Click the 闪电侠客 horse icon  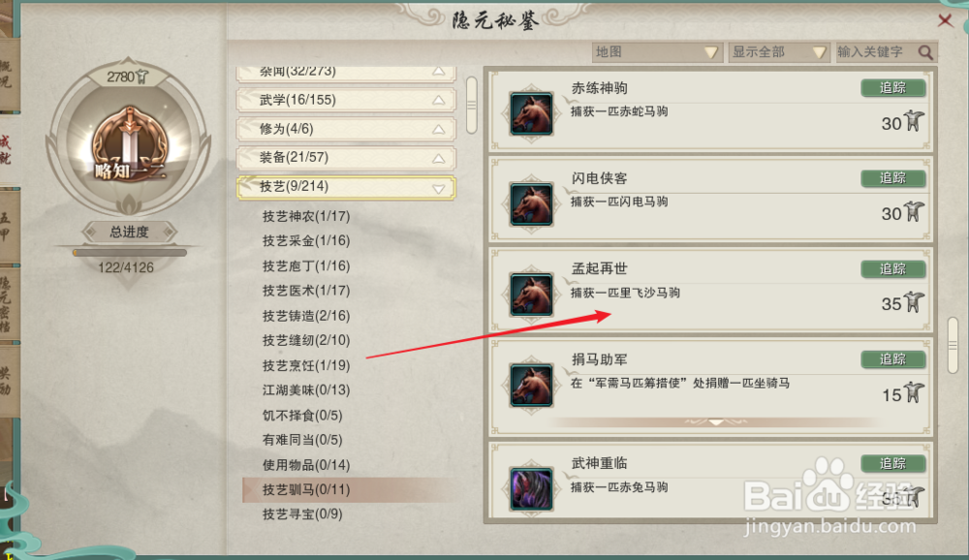coord(531,204)
